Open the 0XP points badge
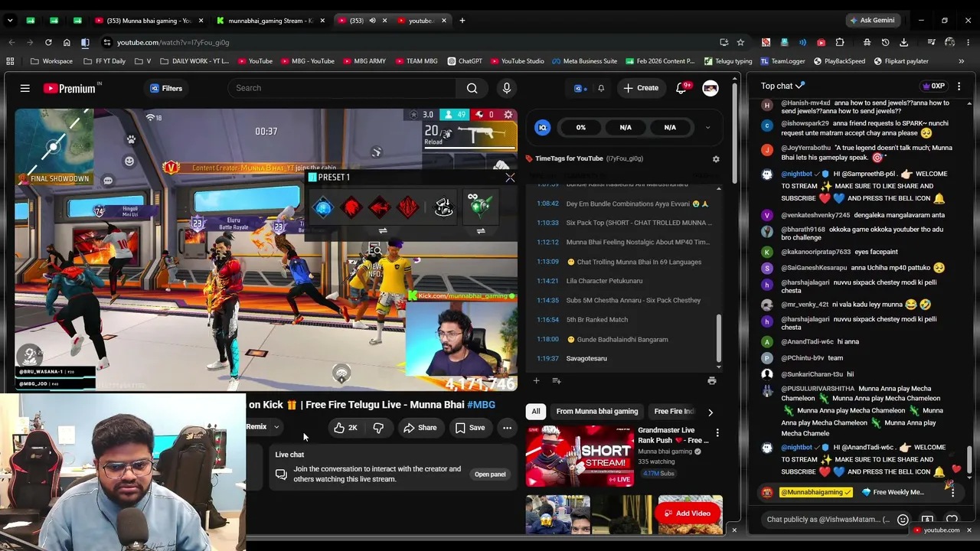Viewport: 980px width, 551px height. click(x=934, y=86)
